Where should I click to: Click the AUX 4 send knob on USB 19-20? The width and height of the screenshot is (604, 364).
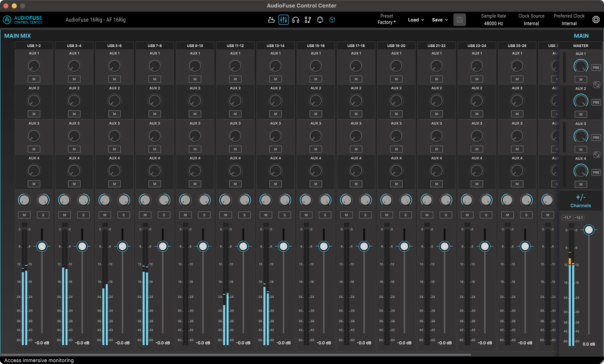(x=396, y=171)
